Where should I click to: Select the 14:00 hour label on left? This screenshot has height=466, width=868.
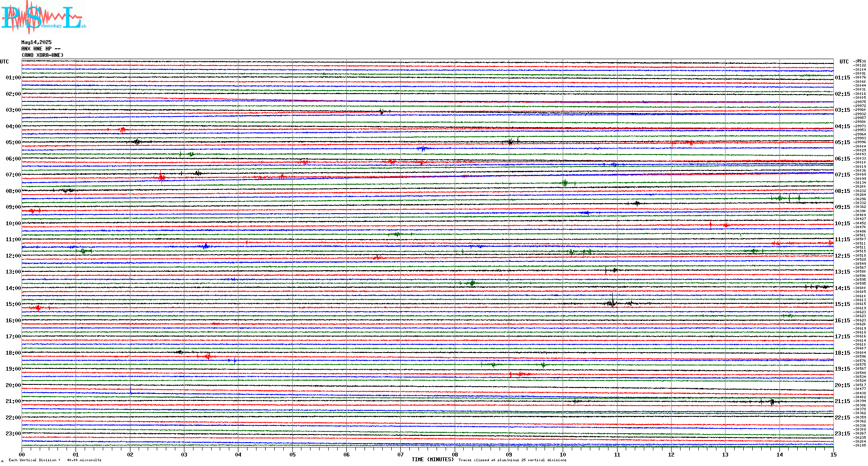click(x=13, y=288)
